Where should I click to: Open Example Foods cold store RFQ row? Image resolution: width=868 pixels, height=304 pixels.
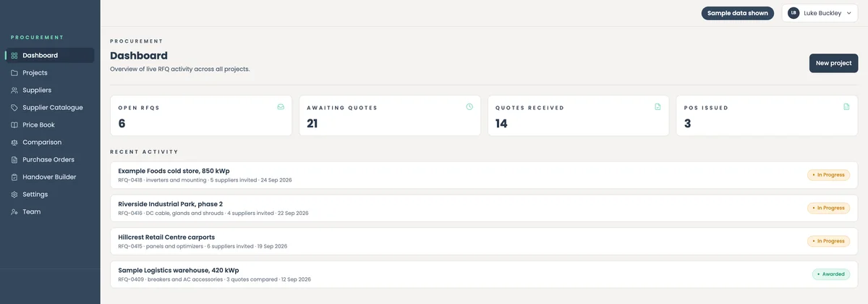[484, 175]
